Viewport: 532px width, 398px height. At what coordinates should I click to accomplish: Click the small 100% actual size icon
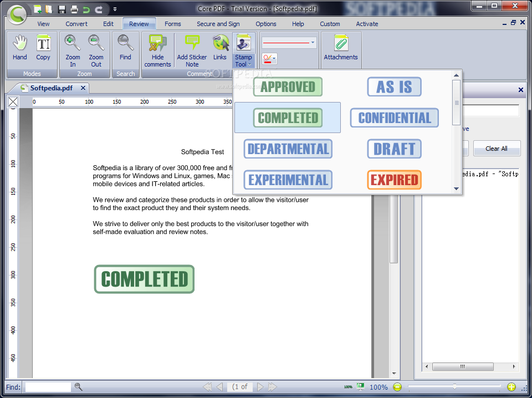click(x=348, y=387)
